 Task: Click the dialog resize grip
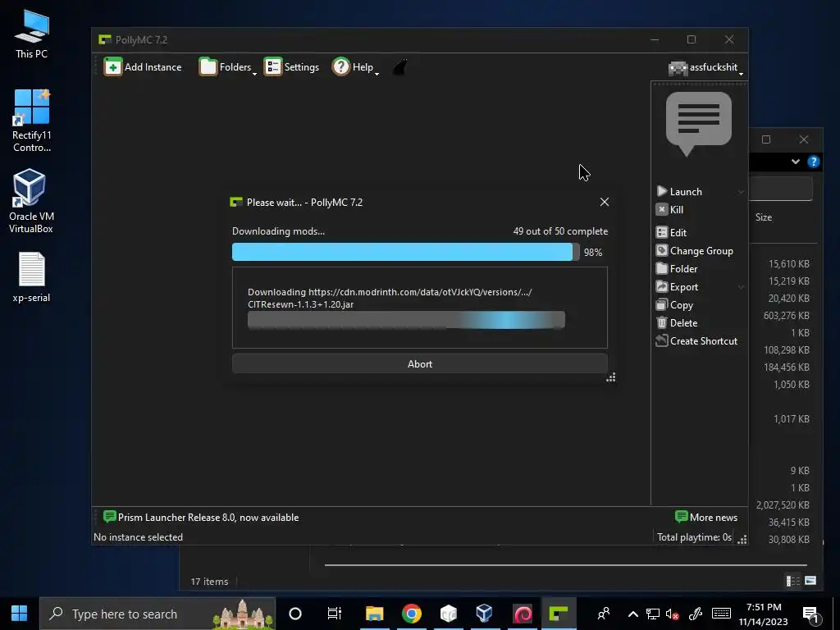[x=610, y=377]
